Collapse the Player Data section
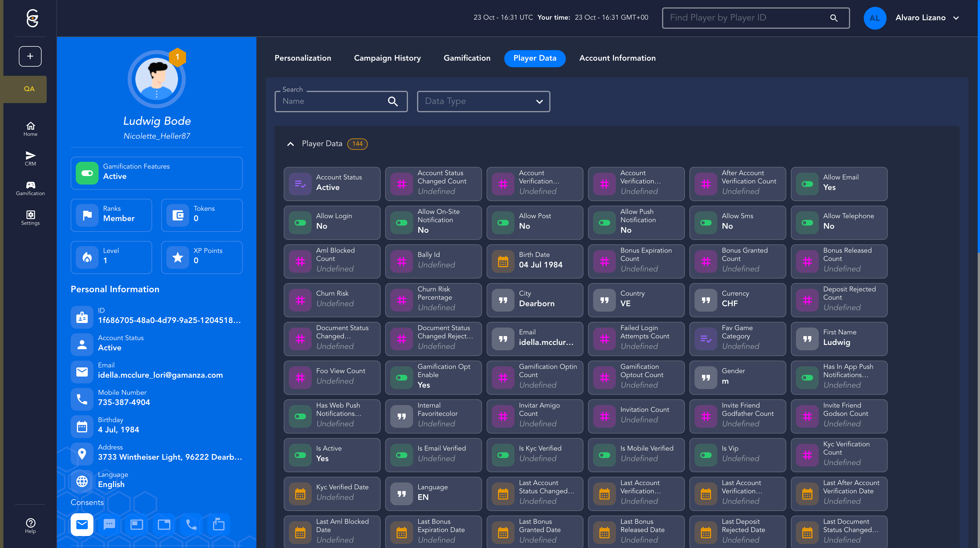The image size is (980, 548). (290, 144)
